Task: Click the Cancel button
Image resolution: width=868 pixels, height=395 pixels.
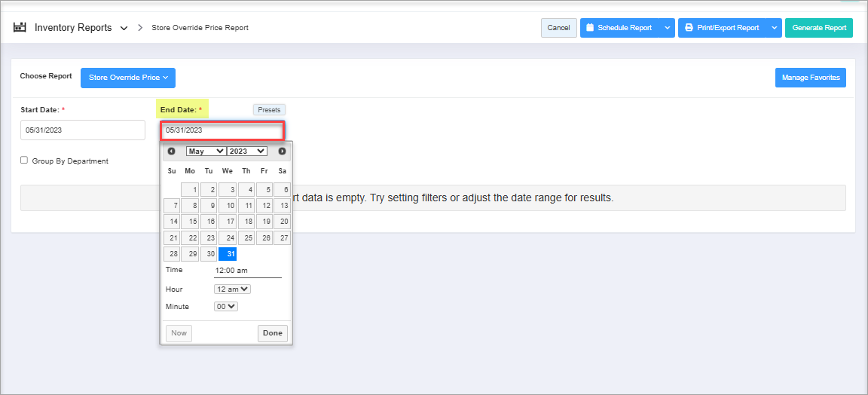Action: [x=558, y=28]
